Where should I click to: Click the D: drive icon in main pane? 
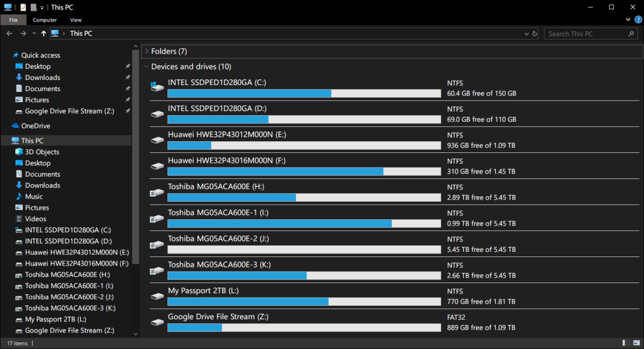coord(157,114)
